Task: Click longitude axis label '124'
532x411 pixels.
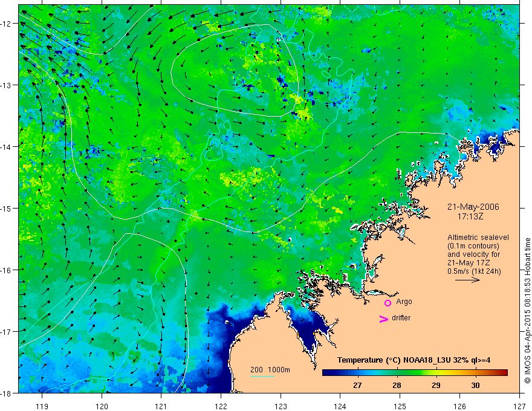Action: pos(340,406)
